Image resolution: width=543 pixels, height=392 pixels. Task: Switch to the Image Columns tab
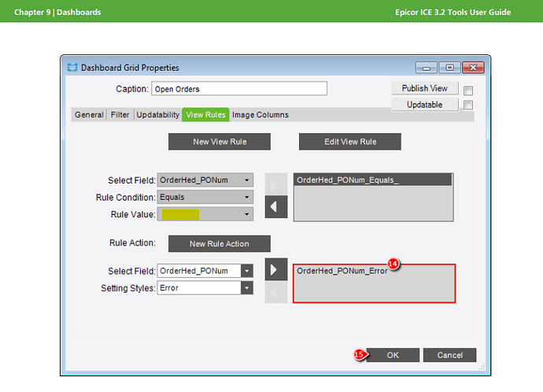(x=260, y=115)
